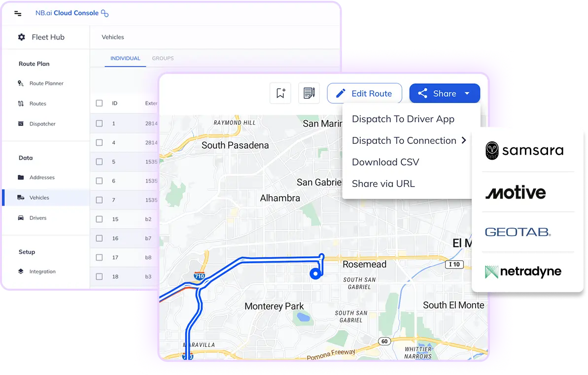The width and height of the screenshot is (588, 375).
Task: Check the box for vehicle ID 4
Action: tap(99, 142)
